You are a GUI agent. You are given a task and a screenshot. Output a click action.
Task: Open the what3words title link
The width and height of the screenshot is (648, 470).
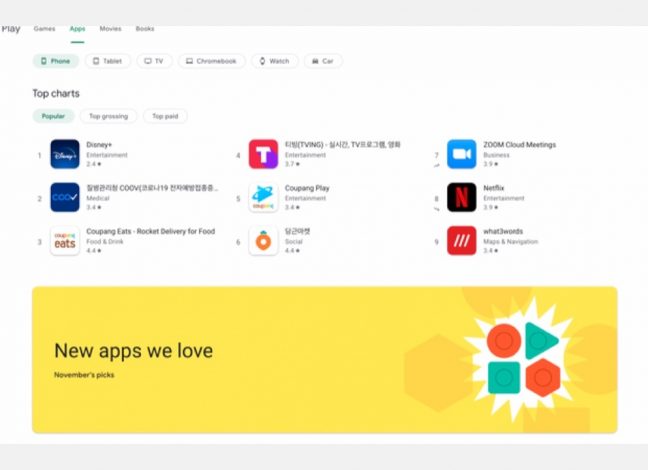click(503, 231)
